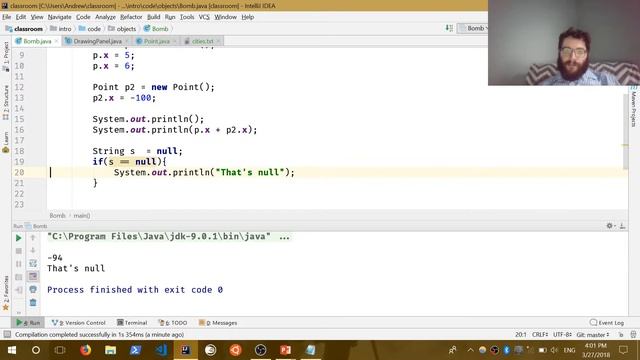Open the Refactor menu
The width and height of the screenshot is (640, 360).
(x=131, y=17)
